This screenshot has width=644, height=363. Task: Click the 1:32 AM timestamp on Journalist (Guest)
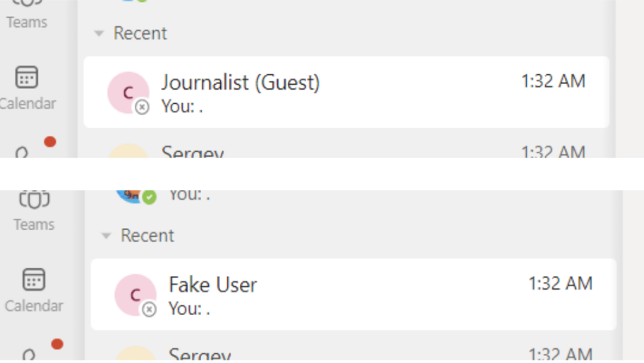pos(553,81)
